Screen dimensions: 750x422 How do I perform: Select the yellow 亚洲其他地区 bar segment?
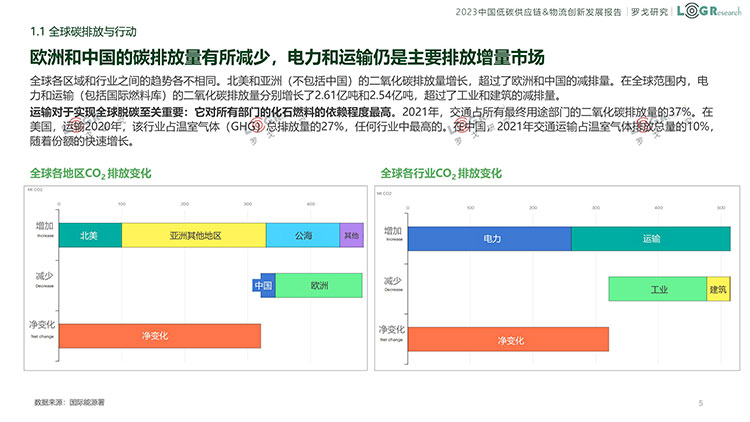[x=194, y=235]
